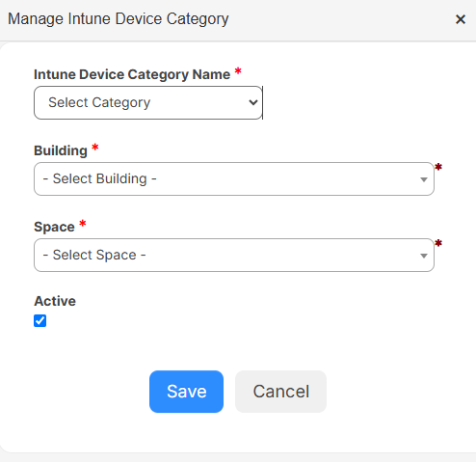Click the triangle arrow in Building dropdown
Screen dimensions: 476x462
coord(424,179)
